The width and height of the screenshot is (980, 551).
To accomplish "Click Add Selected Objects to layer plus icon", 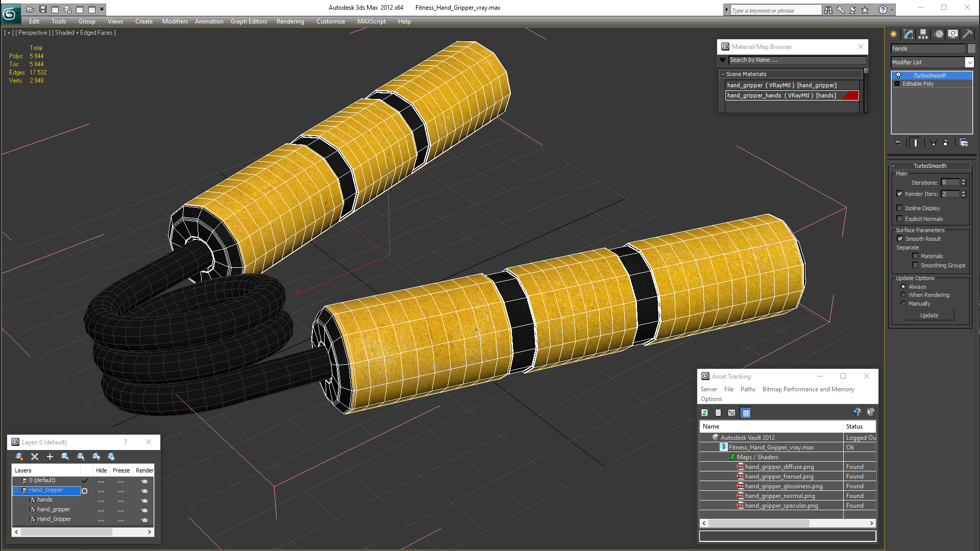I will (50, 457).
